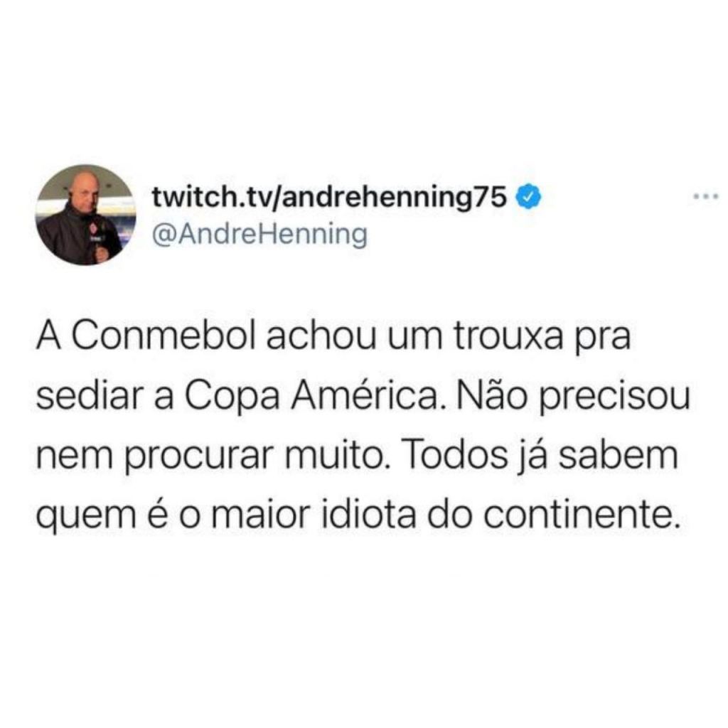The image size is (728, 728).
Task: Open the tweet's three-dot more options menu
Action: point(706,197)
